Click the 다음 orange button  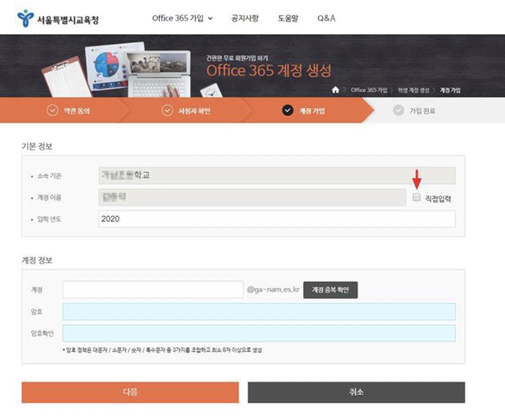(130, 392)
